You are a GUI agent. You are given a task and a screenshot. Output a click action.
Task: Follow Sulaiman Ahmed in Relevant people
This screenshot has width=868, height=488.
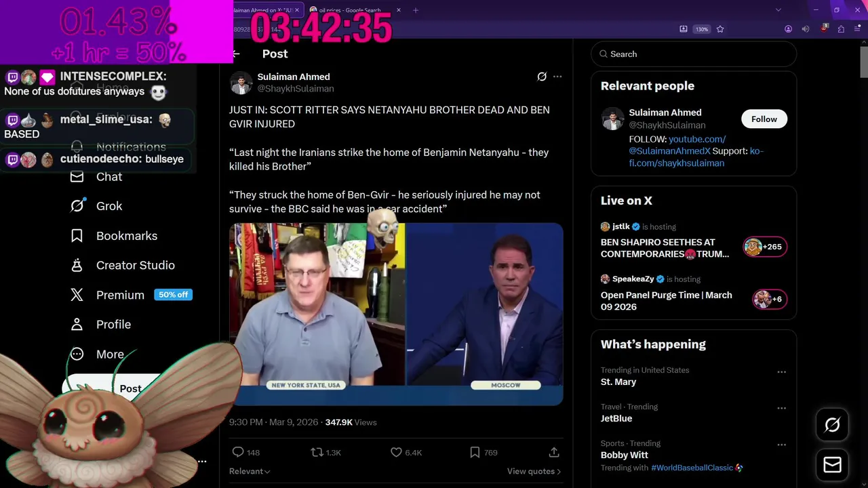click(764, 119)
